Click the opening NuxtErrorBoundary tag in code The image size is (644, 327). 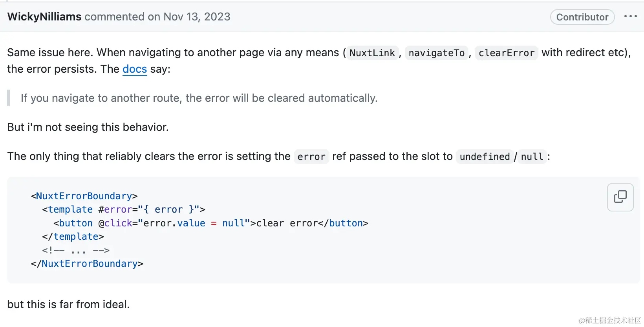click(x=84, y=196)
